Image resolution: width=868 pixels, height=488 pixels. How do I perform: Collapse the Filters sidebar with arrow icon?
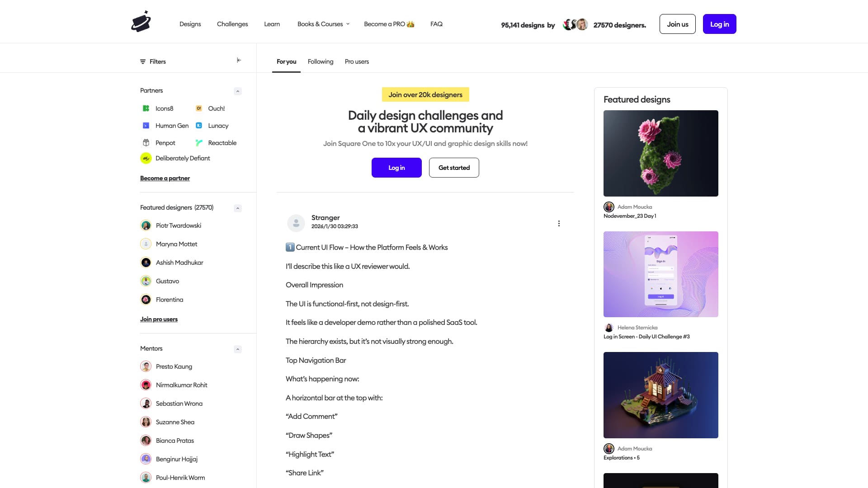[239, 60]
